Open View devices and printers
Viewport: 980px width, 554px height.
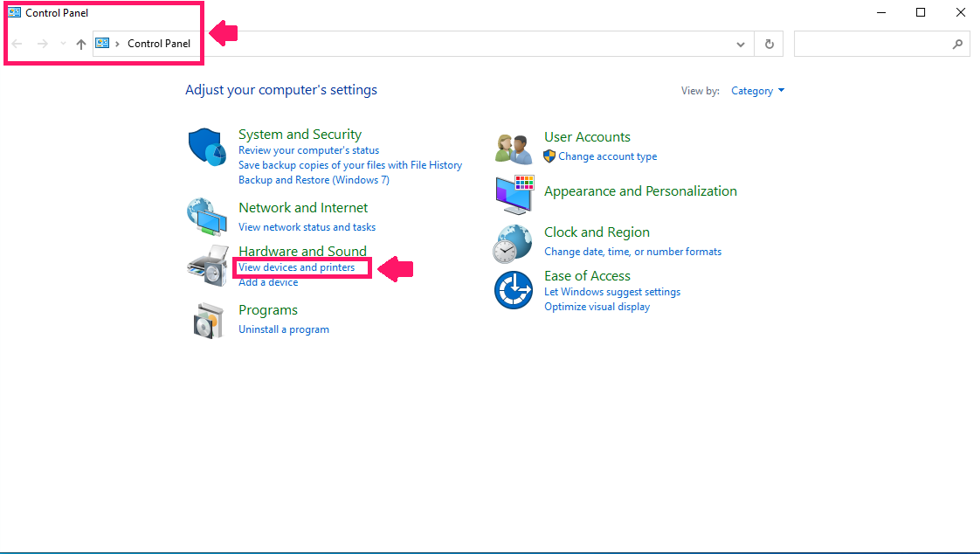pyautogui.click(x=297, y=267)
